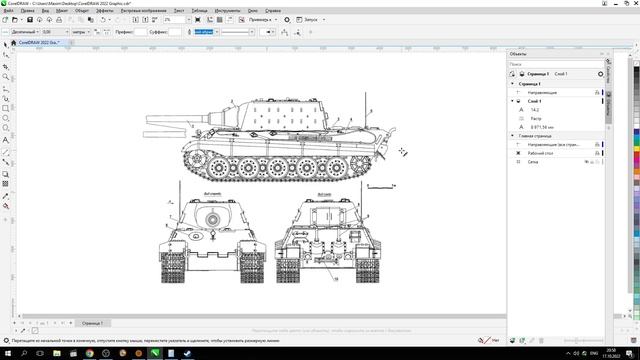Open the Вид menu
Viewport: 640px width, 360px height.
[45, 11]
